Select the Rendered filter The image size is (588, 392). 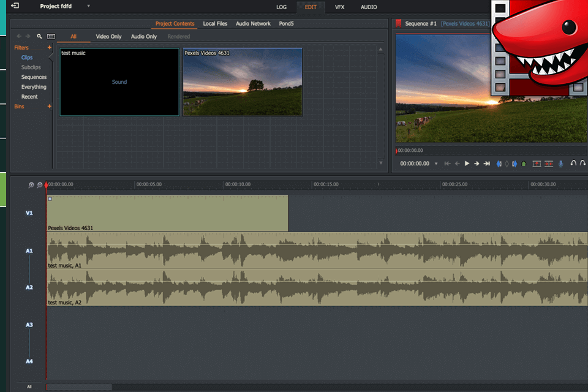pyautogui.click(x=178, y=36)
